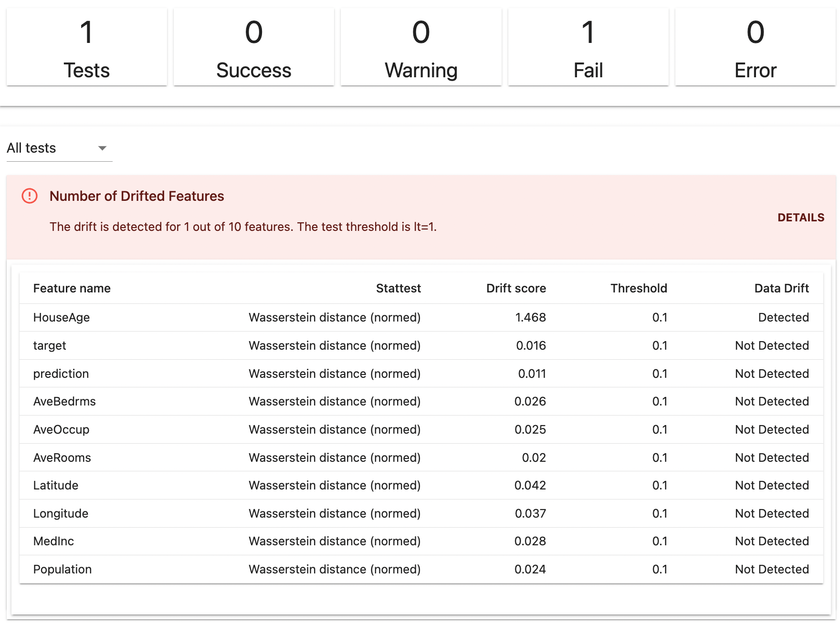The width and height of the screenshot is (840, 624).
Task: Select the Warning counter card
Action: click(x=421, y=47)
